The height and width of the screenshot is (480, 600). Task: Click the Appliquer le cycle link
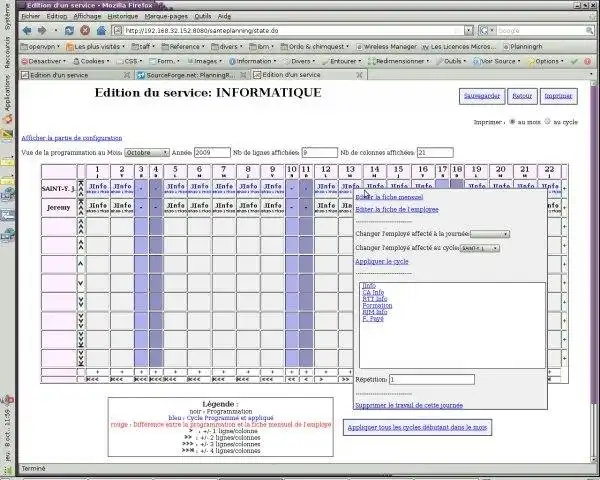pyautogui.click(x=382, y=261)
